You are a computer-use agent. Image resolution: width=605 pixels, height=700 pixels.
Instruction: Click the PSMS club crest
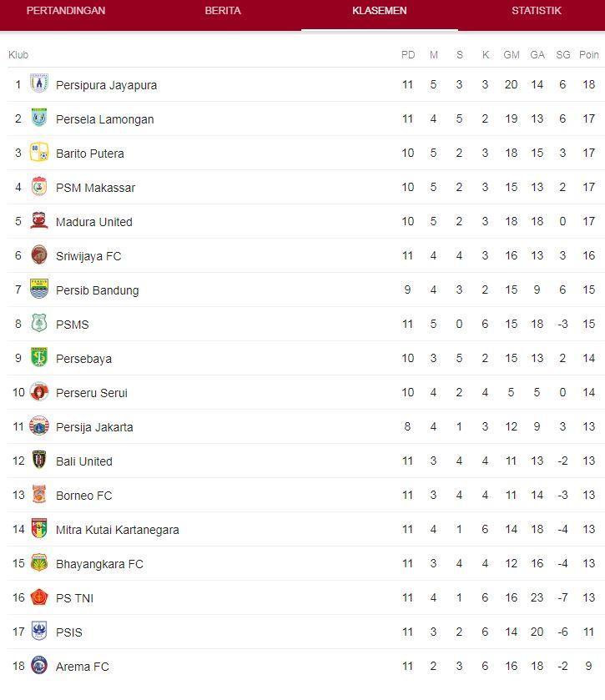[39, 324]
